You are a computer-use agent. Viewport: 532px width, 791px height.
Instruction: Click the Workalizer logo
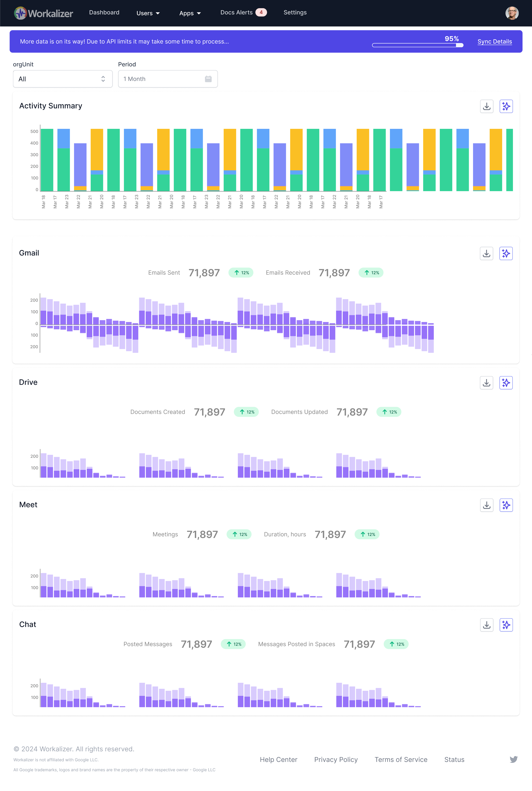43,13
